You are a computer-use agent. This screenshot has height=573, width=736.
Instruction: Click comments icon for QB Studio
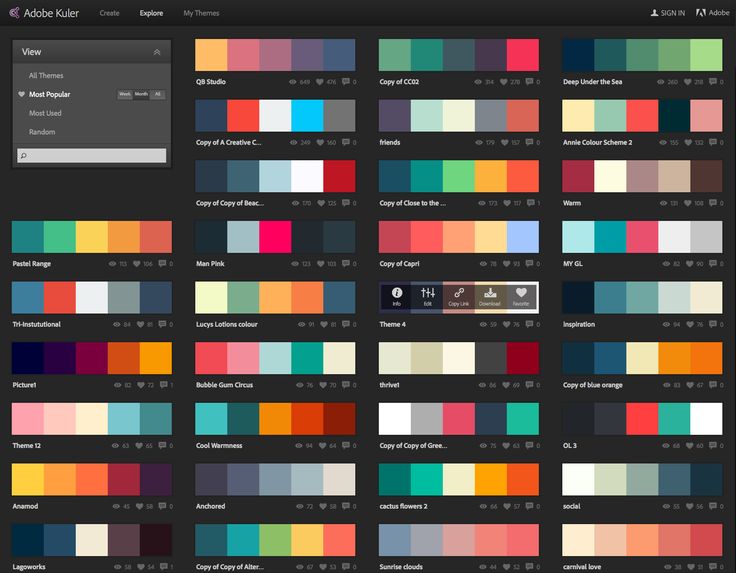coord(346,82)
